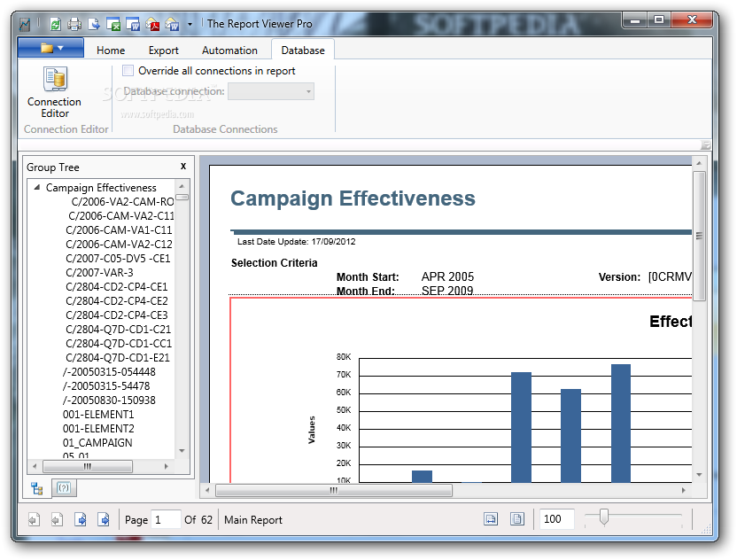Select tree item 001-ELEMENT2
The height and width of the screenshot is (560, 737).
[98, 428]
